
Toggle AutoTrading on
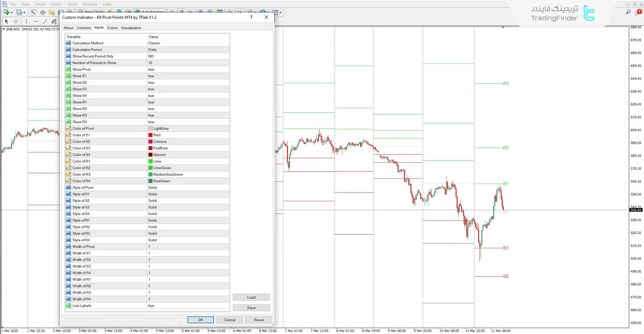pos(150,12)
